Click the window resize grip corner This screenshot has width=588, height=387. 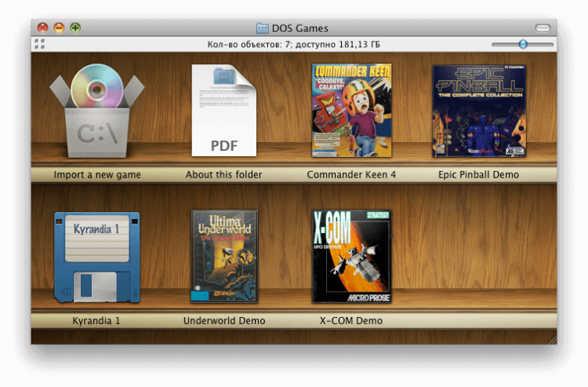tap(553, 340)
